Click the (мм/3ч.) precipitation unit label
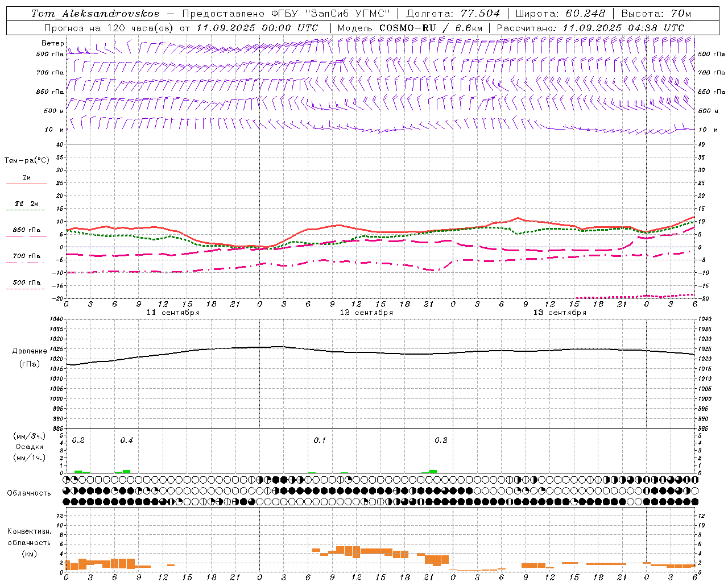Image resolution: width=728 pixels, height=582 pixels. pos(29,436)
